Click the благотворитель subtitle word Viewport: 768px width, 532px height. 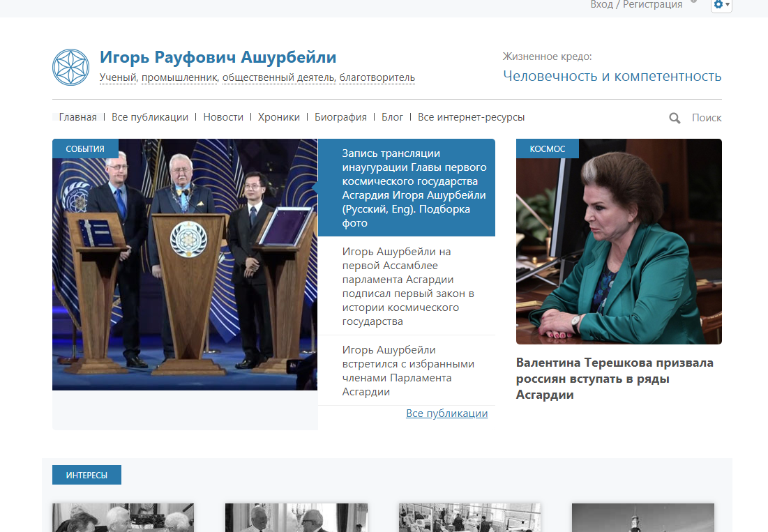[x=377, y=77]
